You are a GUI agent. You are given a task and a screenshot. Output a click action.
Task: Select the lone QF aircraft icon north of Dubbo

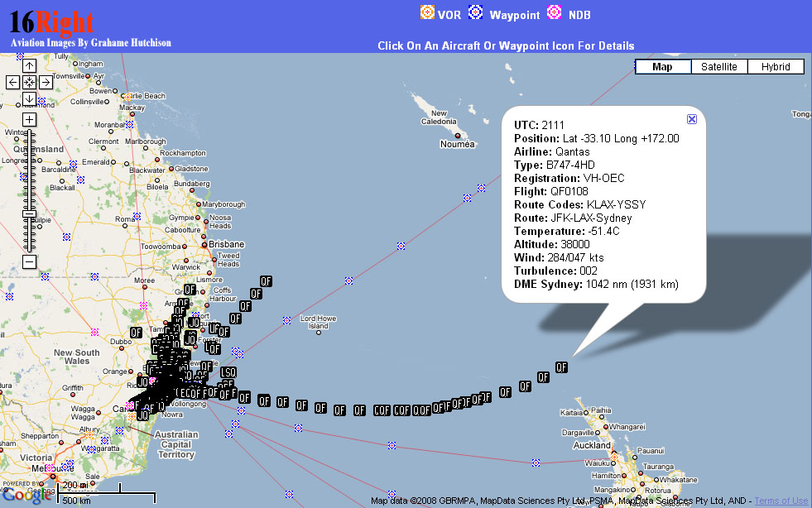(x=136, y=333)
